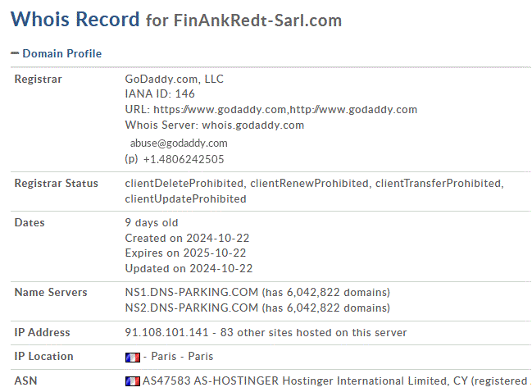Click the minus icon beside Domain Profile
The height and width of the screenshot is (392, 532).
pyautogui.click(x=15, y=53)
